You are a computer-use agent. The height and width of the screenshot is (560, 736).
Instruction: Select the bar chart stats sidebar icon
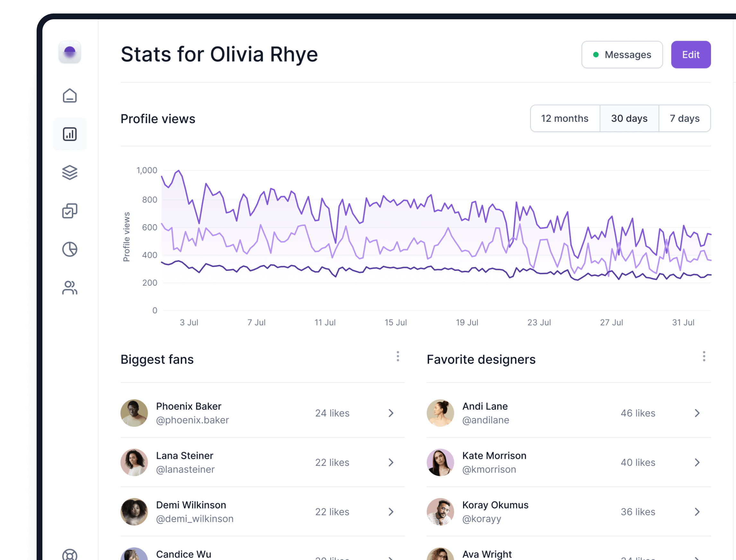tap(70, 134)
